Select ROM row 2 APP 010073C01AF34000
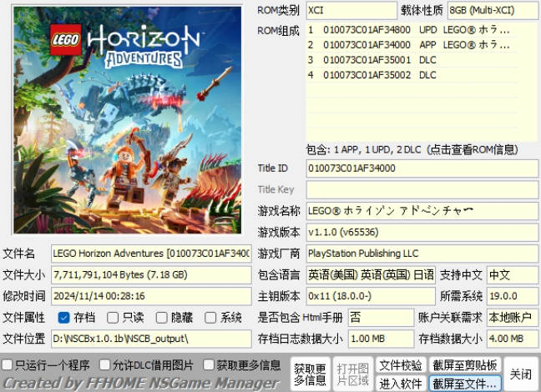This screenshot has height=392, width=541. click(412, 45)
